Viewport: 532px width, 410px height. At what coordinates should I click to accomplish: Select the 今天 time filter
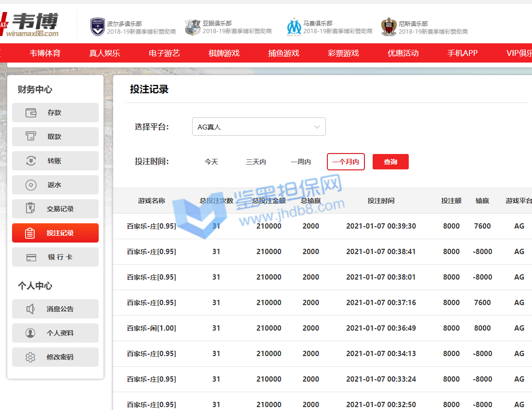pyautogui.click(x=211, y=162)
